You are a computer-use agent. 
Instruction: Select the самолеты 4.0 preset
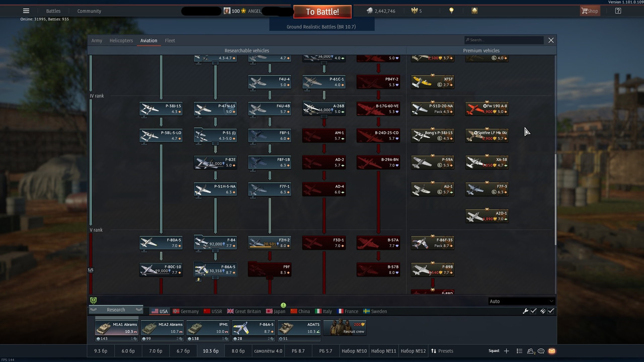point(268,351)
